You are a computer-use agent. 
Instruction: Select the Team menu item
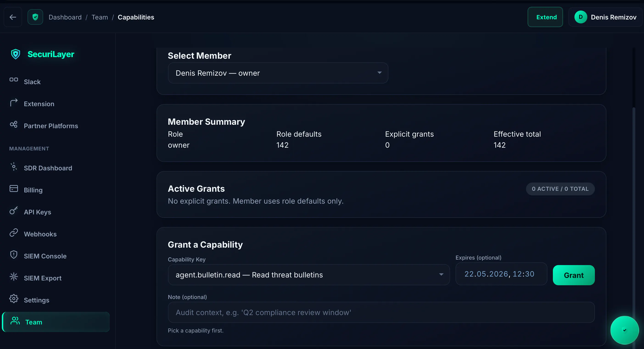[x=56, y=322]
